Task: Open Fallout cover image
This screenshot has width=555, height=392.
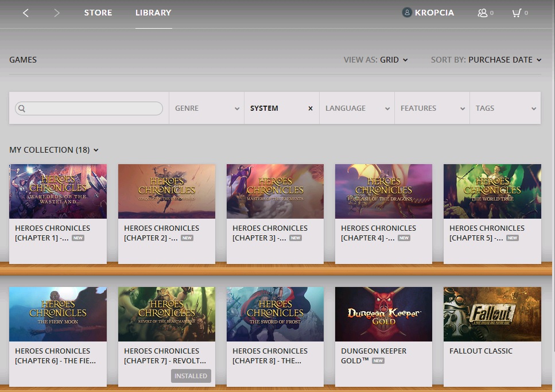Action: (492, 314)
